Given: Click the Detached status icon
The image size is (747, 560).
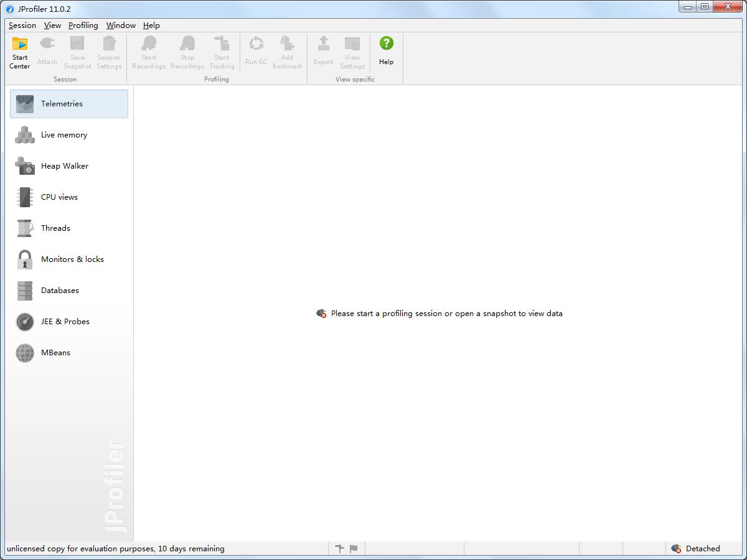Looking at the screenshot, I should (x=676, y=548).
